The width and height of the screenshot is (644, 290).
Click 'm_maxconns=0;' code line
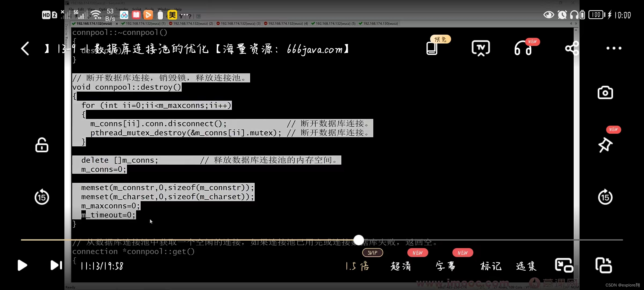point(111,206)
